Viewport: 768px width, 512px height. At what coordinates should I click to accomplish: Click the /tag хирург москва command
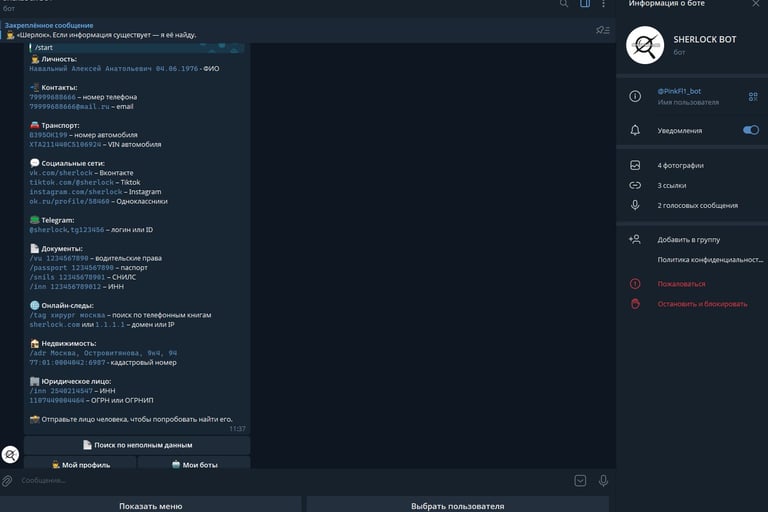[67, 315]
